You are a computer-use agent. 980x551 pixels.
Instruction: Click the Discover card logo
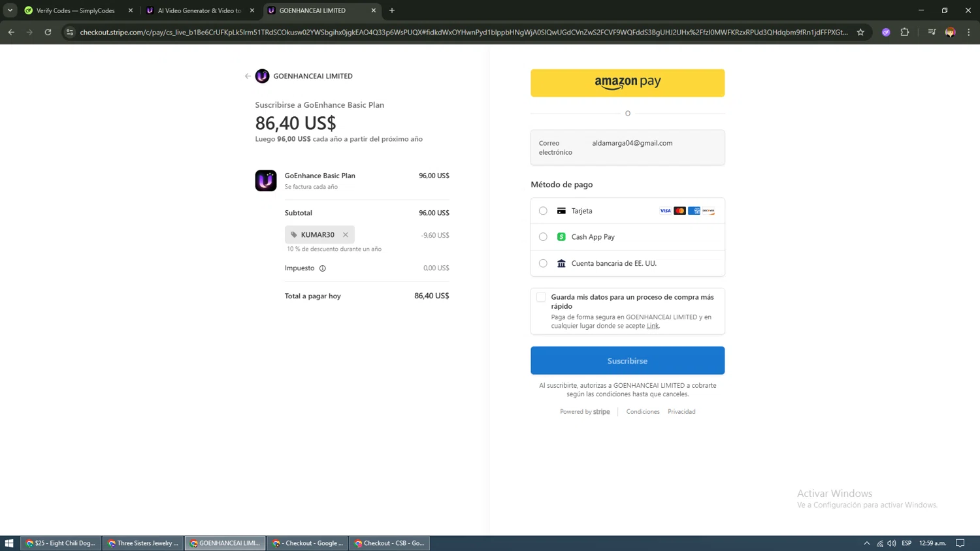pyautogui.click(x=708, y=211)
